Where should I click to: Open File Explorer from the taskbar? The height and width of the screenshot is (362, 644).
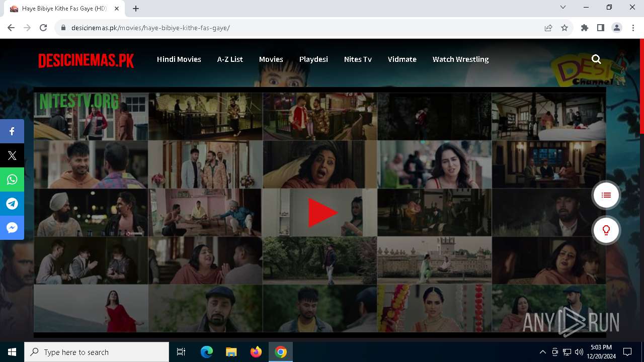231,352
